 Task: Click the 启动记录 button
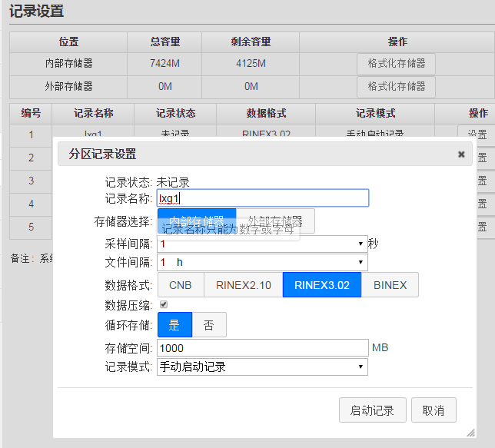tap(372, 410)
